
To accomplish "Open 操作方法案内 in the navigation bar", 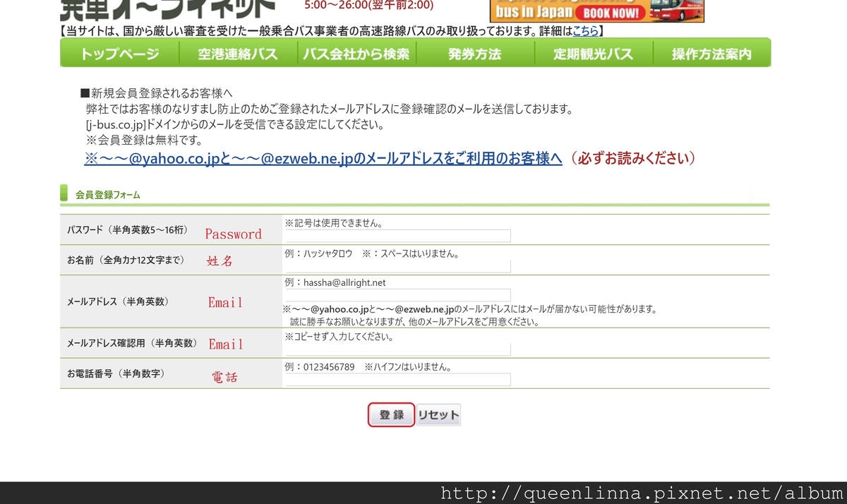I will tap(711, 54).
